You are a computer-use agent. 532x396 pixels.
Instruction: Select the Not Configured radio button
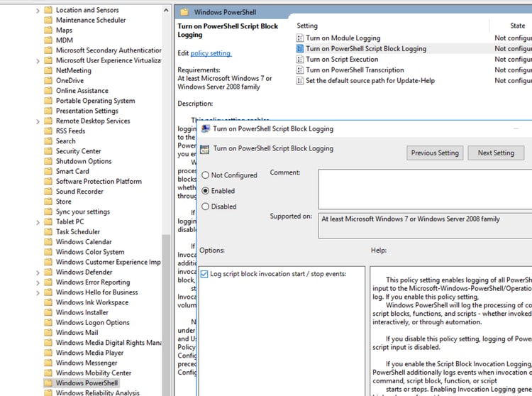206,175
